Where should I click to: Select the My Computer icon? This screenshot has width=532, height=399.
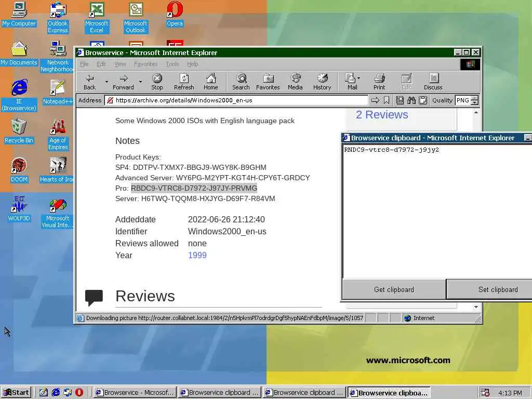tap(19, 14)
